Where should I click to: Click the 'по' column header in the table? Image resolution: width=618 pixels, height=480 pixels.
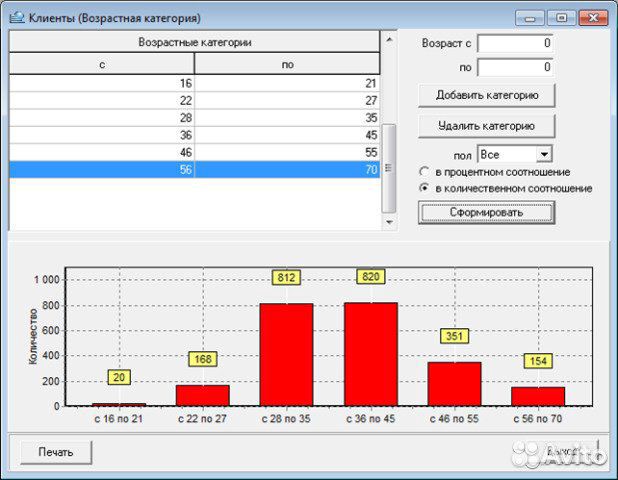pos(287,64)
